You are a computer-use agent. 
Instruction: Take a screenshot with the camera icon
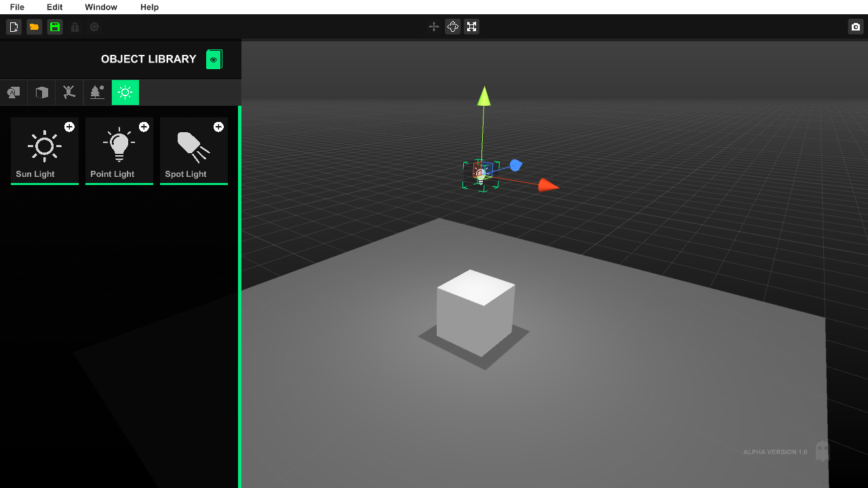(x=855, y=26)
